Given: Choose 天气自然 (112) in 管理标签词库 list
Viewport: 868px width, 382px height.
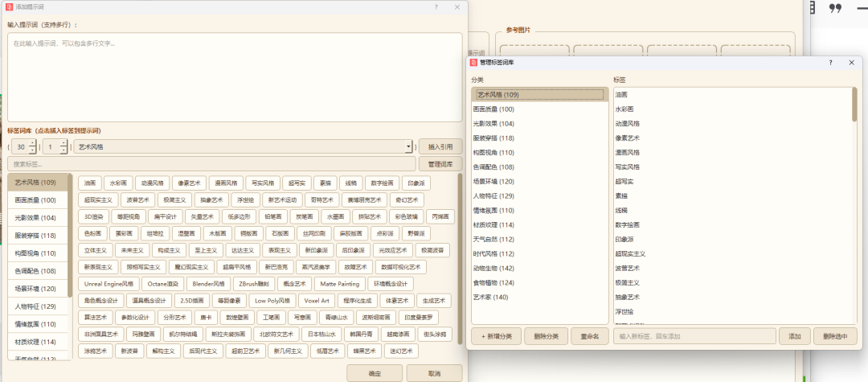Looking at the screenshot, I should point(540,239).
